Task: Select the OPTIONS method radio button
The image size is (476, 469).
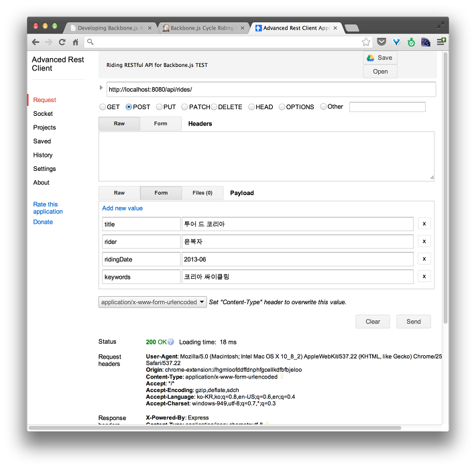Action: pyautogui.click(x=282, y=107)
